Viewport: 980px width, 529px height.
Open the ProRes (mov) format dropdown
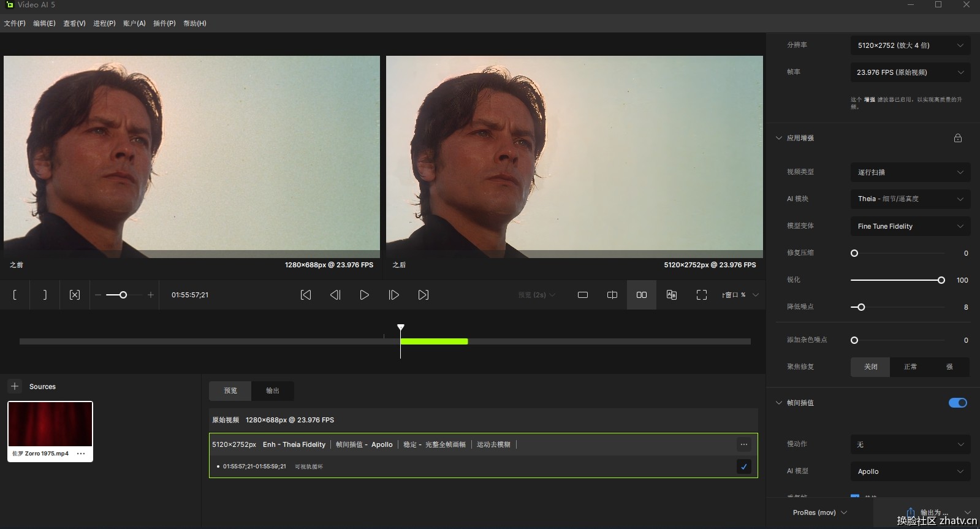(819, 512)
